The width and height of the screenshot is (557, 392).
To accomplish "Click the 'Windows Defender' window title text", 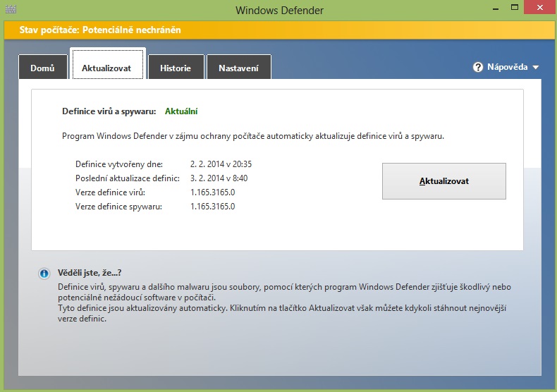I will (x=280, y=11).
